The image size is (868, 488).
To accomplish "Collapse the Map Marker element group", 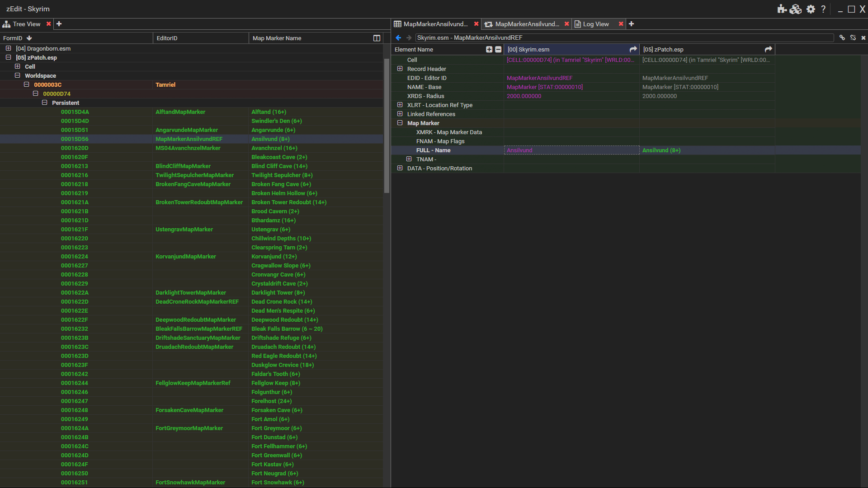I will (400, 123).
